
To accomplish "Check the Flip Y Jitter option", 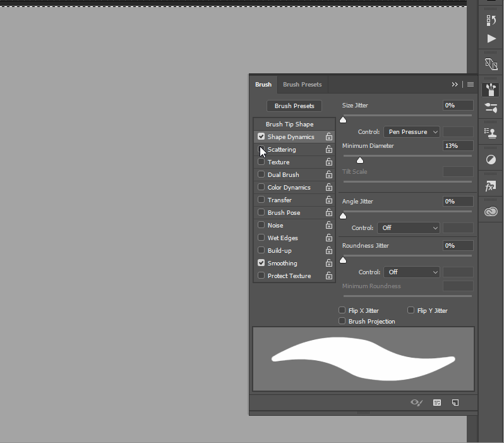I will click(411, 310).
